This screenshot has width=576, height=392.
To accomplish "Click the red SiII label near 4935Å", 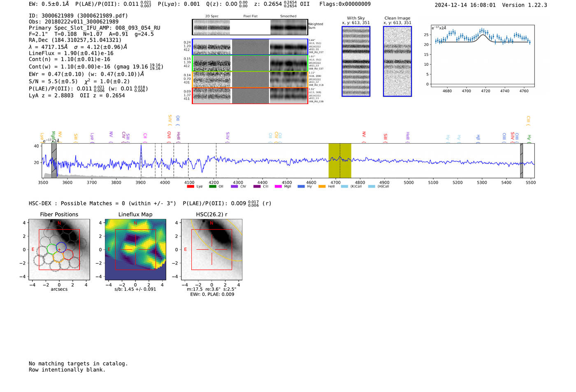I will tap(386, 137).
